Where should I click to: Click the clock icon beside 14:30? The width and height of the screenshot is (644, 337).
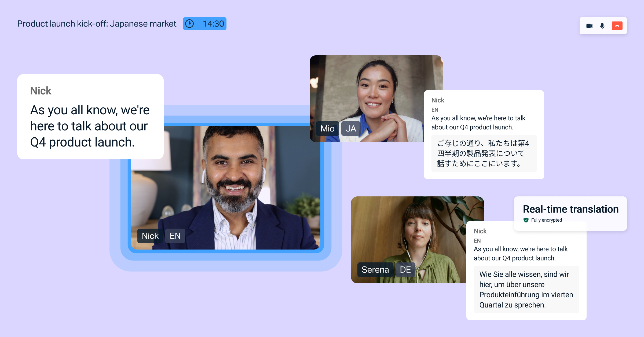click(189, 24)
